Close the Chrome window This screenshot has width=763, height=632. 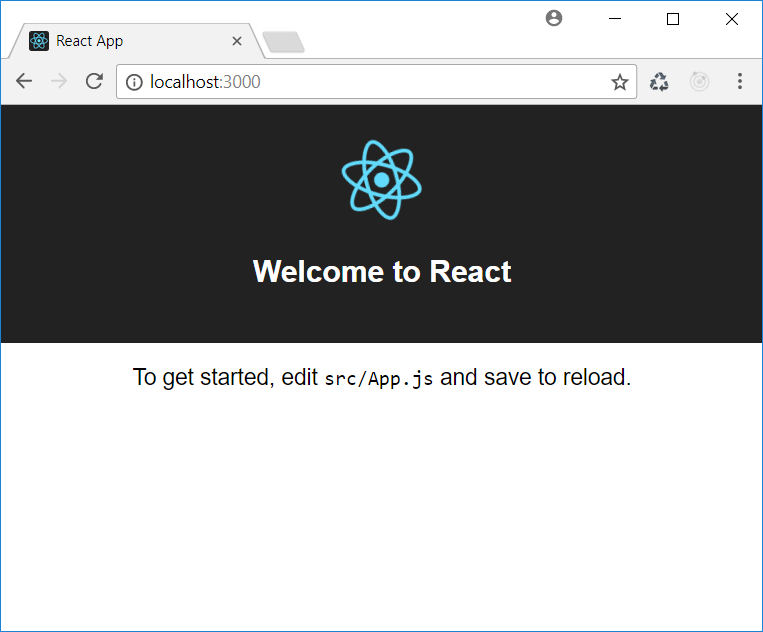pyautogui.click(x=732, y=19)
